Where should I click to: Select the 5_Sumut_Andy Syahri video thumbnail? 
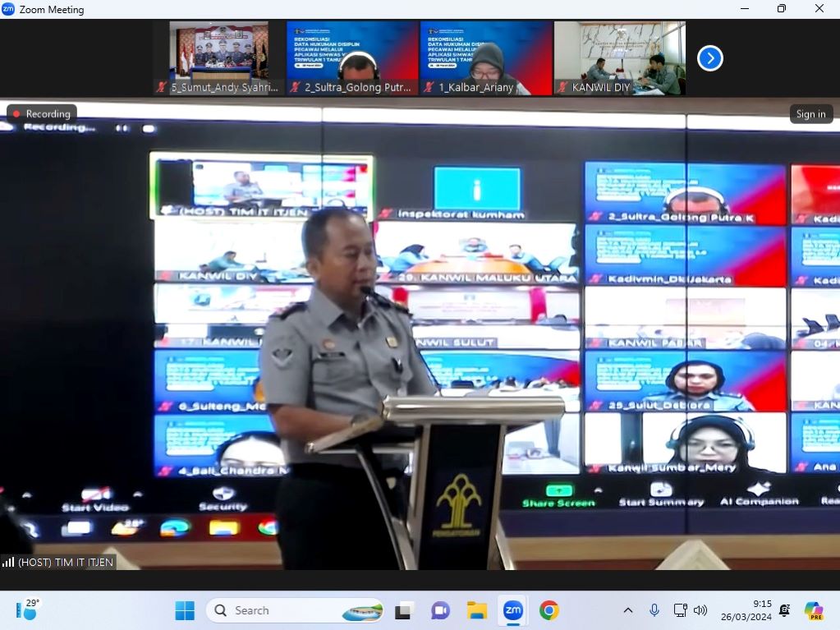(218, 58)
